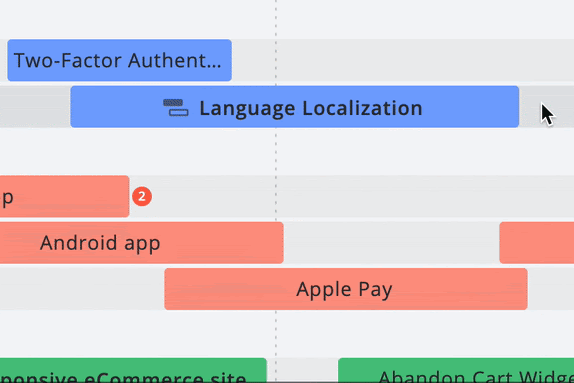Screen dimensions: 574x383
Task: Click empty lane left of Language Localization bar
Action: pyautogui.click(x=35, y=107)
